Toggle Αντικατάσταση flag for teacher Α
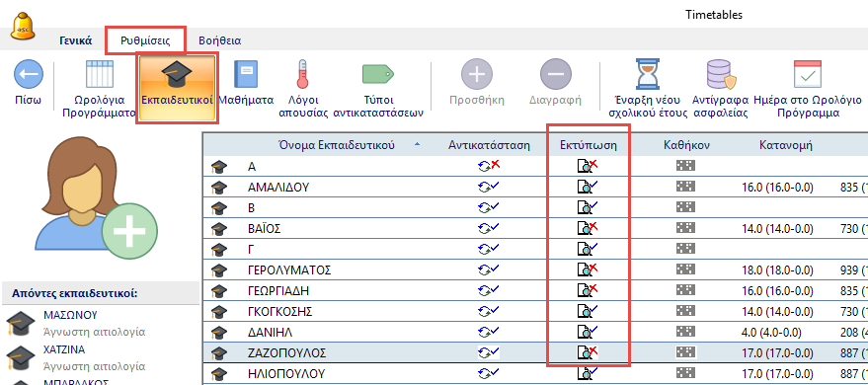Screen dimensions: 868x385 (x=489, y=166)
